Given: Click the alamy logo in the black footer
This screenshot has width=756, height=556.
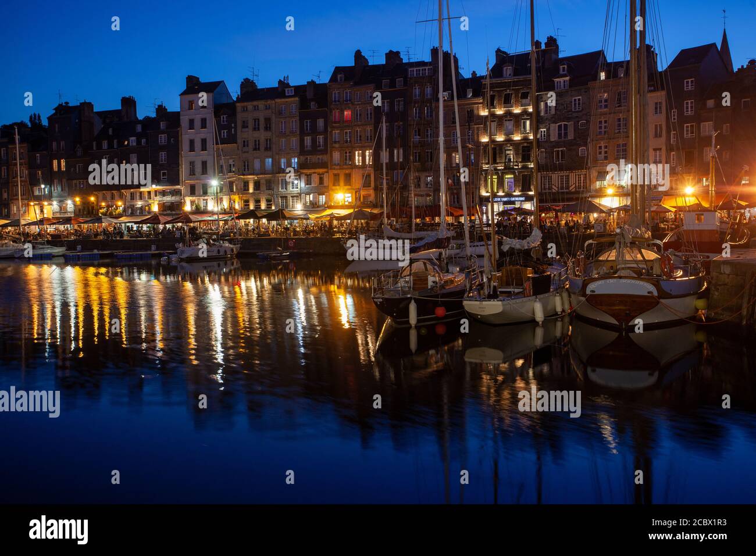Looking at the screenshot, I should [59, 529].
